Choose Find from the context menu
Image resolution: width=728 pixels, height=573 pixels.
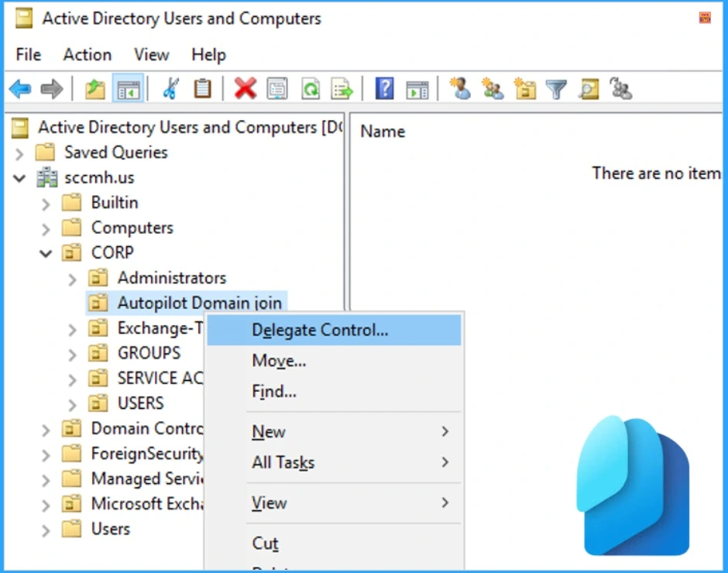[x=334, y=391]
